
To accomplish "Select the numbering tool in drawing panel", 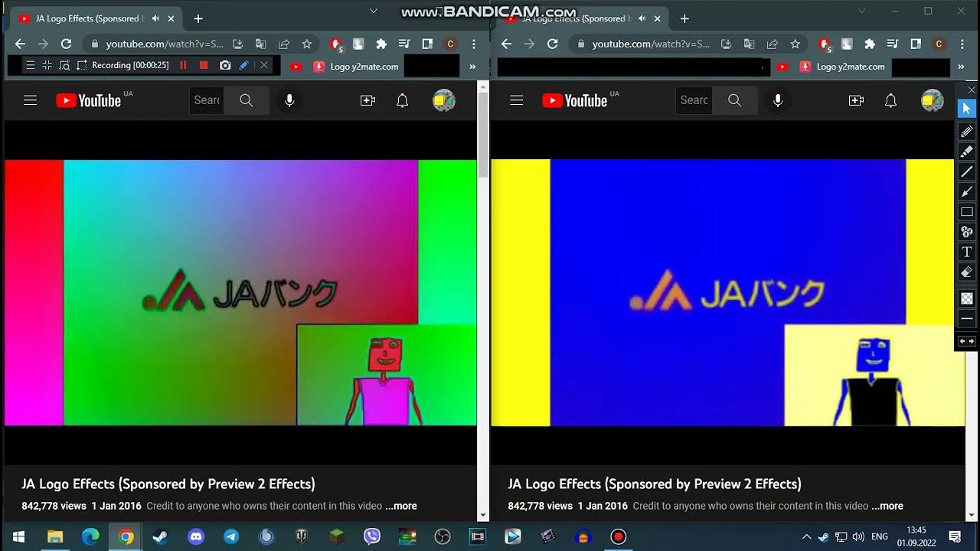I will (967, 232).
